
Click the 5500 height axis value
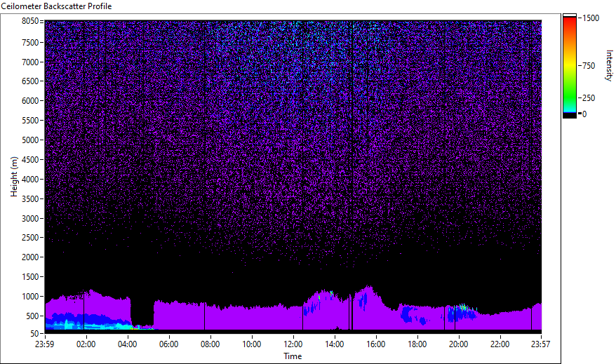pos(30,121)
